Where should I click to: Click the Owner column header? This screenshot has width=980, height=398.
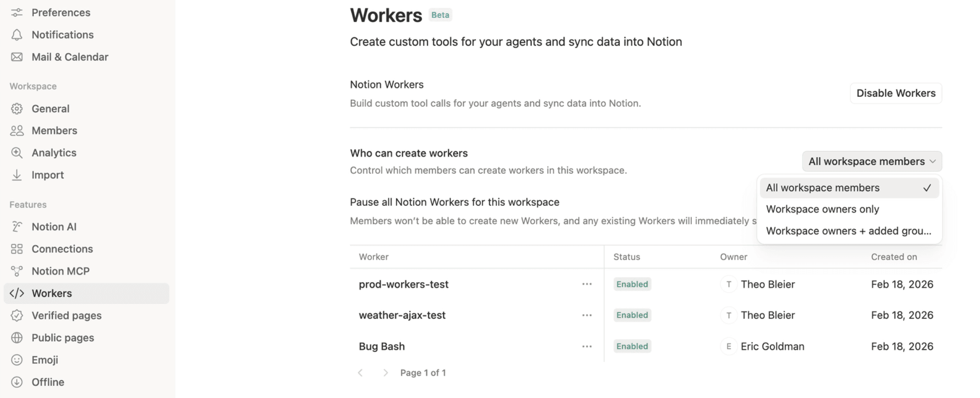pyautogui.click(x=733, y=257)
